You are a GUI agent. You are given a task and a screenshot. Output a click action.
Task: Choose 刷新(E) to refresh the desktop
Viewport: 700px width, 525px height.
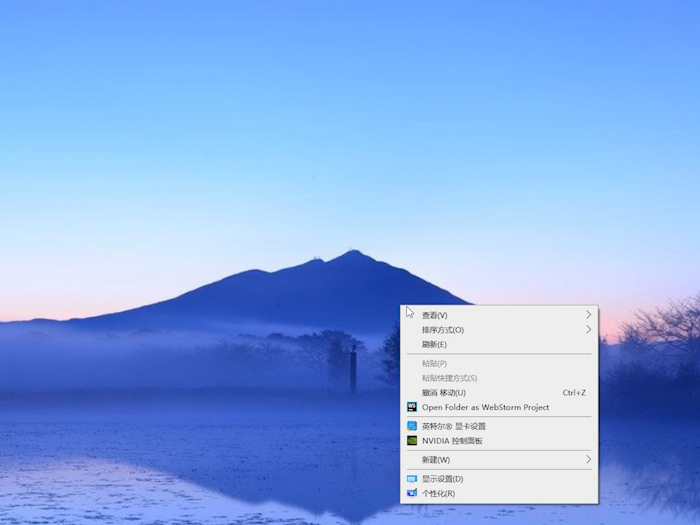[434, 344]
